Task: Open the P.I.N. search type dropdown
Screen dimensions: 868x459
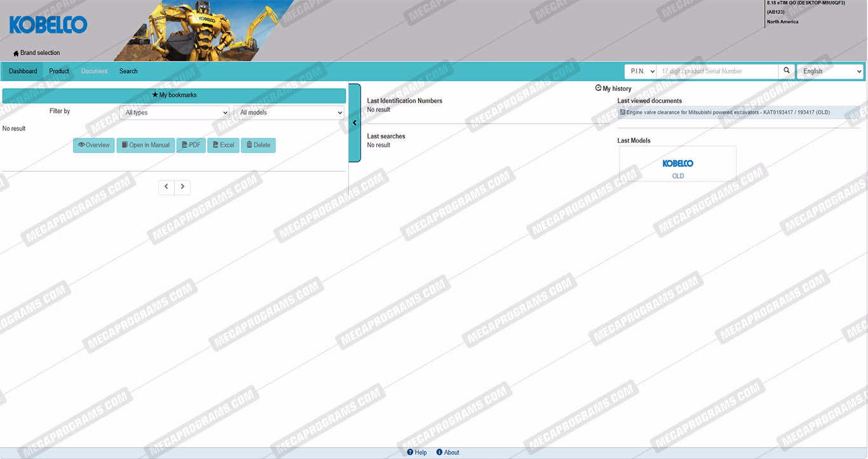Action: (640, 71)
